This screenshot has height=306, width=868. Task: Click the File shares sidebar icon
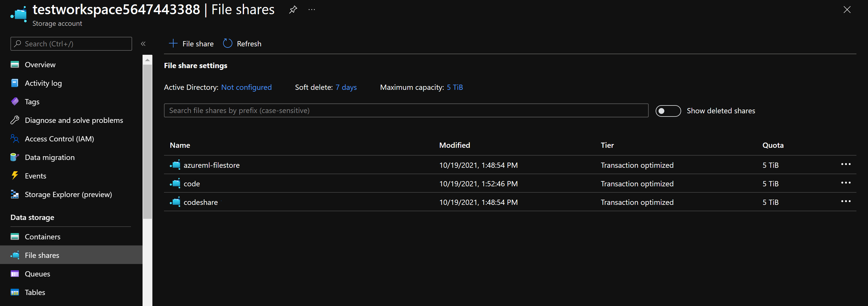(x=15, y=255)
